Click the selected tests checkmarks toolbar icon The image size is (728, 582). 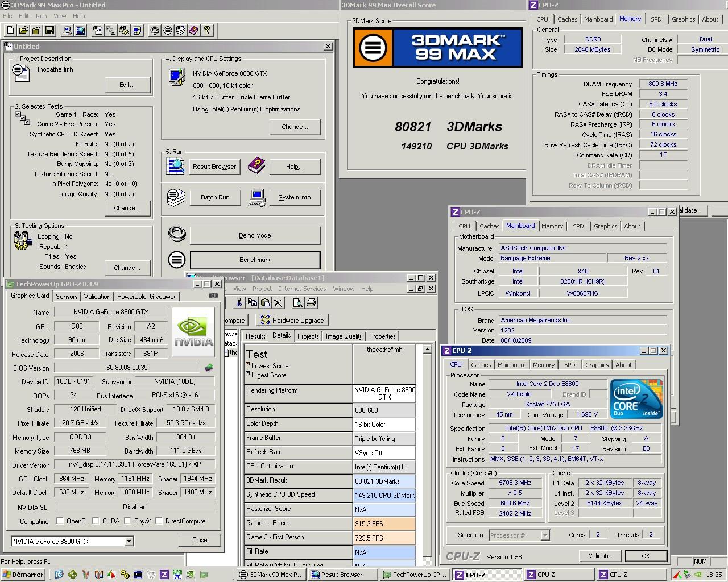[111, 30]
